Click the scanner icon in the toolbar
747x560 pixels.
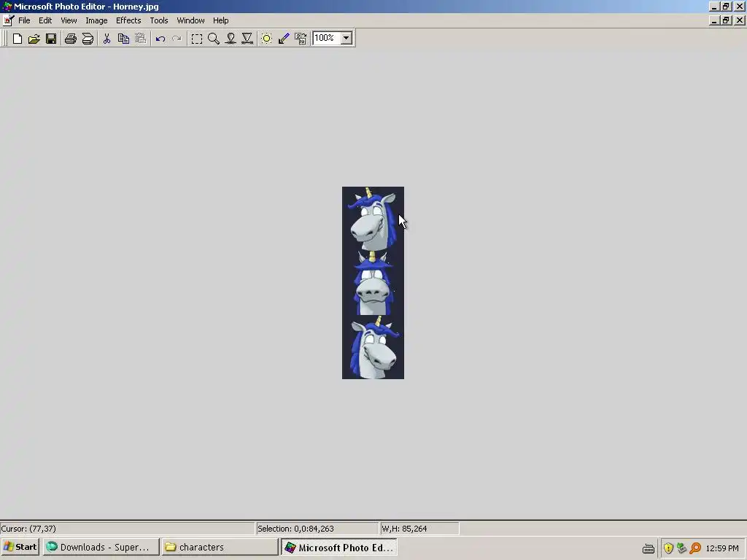[88, 39]
